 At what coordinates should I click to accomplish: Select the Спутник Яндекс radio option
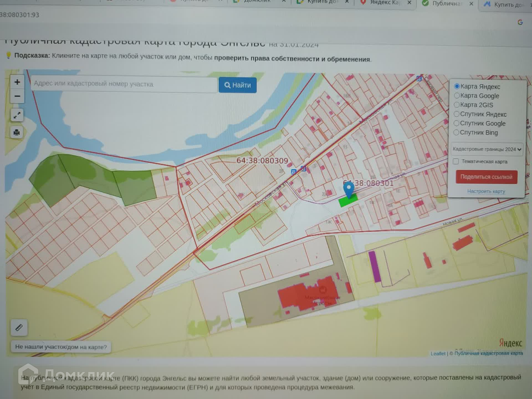point(456,114)
